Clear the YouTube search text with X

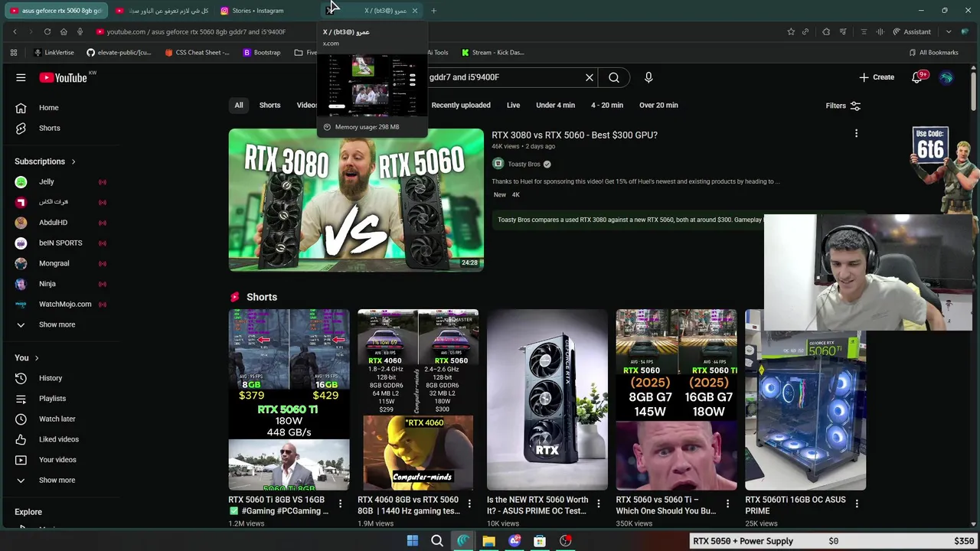click(x=590, y=77)
